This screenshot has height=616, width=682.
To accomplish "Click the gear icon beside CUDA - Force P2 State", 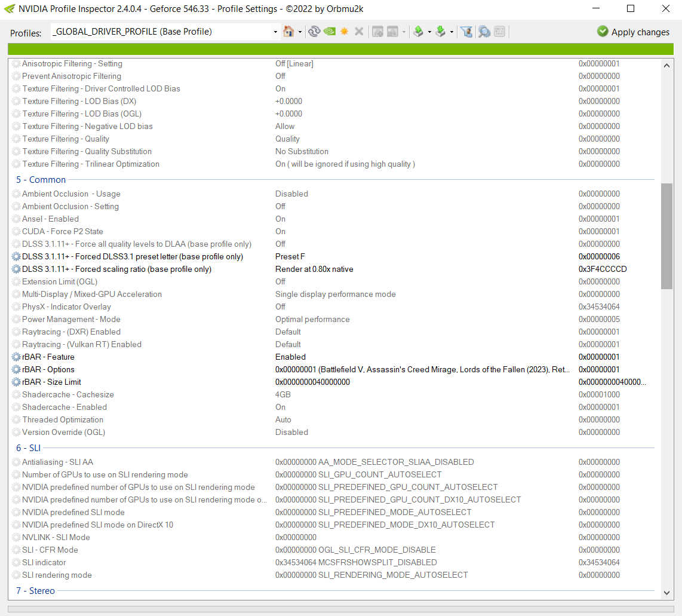I will (x=16, y=231).
